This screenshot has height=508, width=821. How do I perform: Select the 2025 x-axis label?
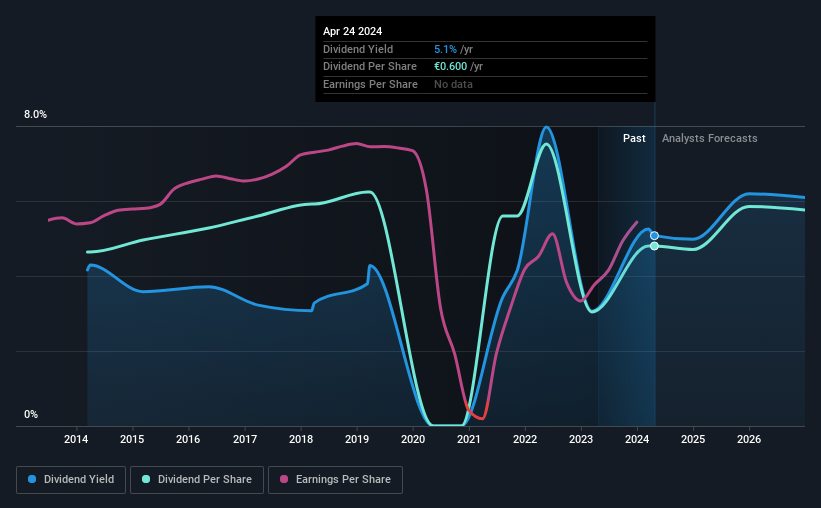pos(693,439)
